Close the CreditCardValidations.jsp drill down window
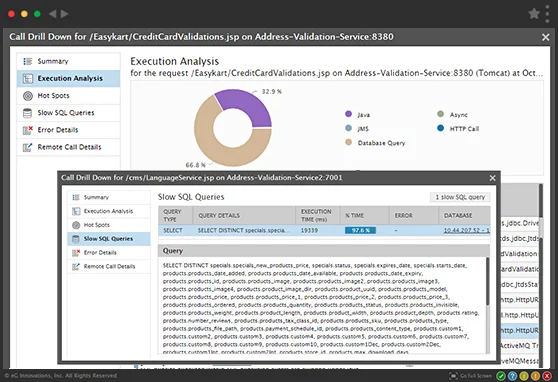Viewport: 558px width, 382px height. (x=546, y=37)
